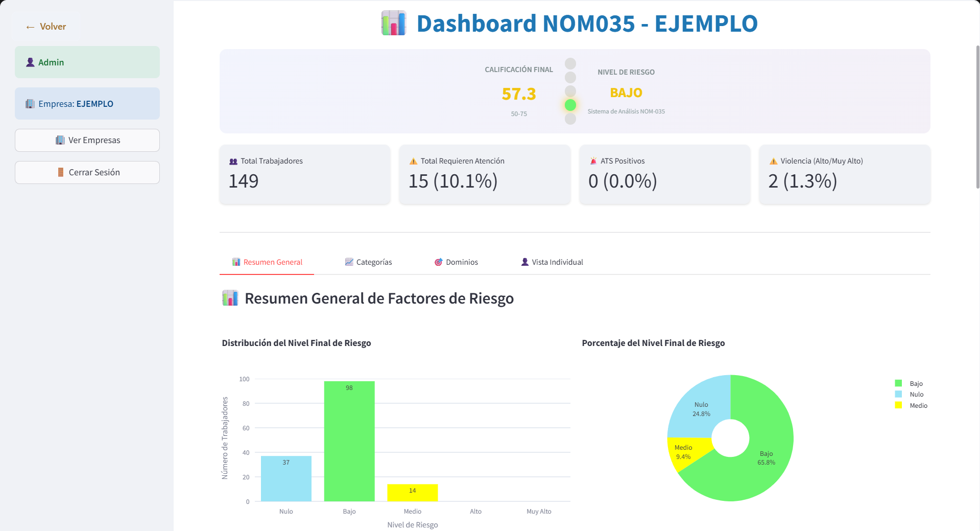980x531 pixels.
Task: Select the Resumen General tab
Action: pyautogui.click(x=267, y=262)
